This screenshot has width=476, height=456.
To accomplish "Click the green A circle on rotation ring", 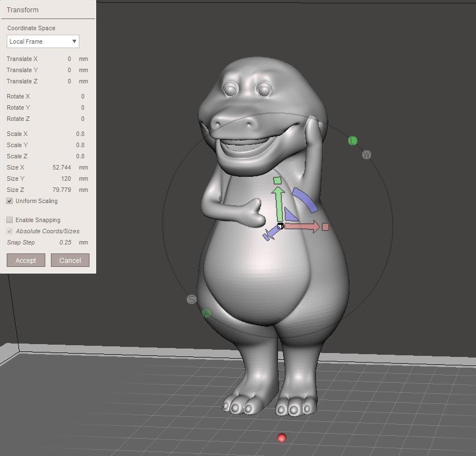I will coord(207,313).
